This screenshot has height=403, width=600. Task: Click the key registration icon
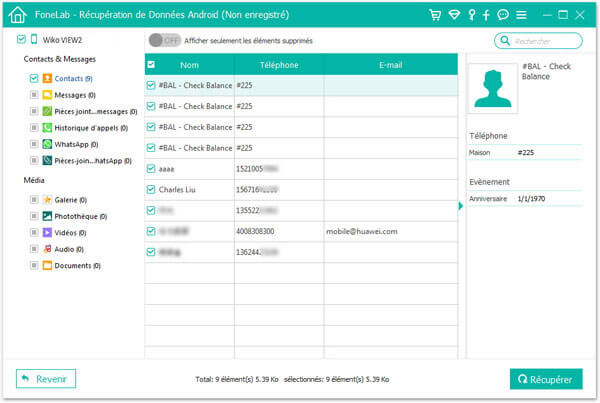click(x=472, y=15)
